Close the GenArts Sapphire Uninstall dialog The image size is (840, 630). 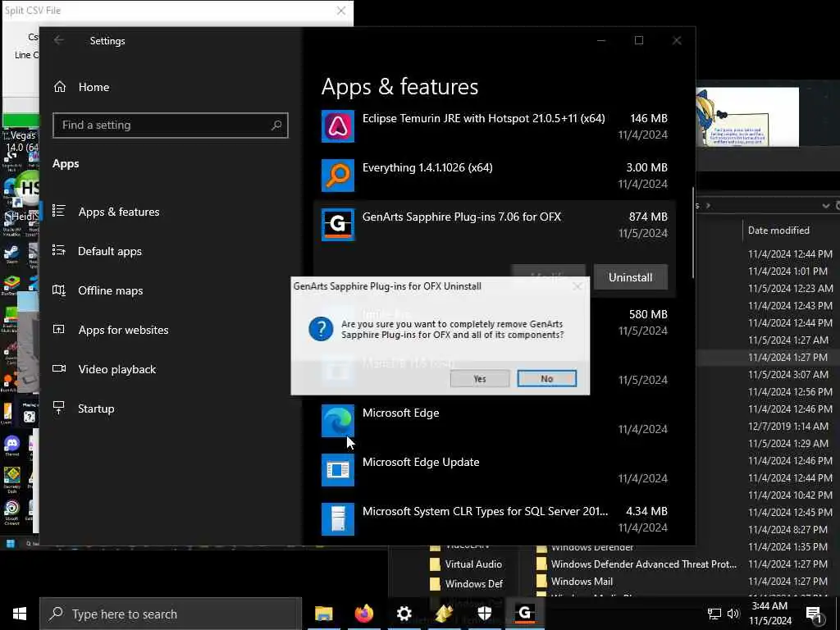point(577,286)
